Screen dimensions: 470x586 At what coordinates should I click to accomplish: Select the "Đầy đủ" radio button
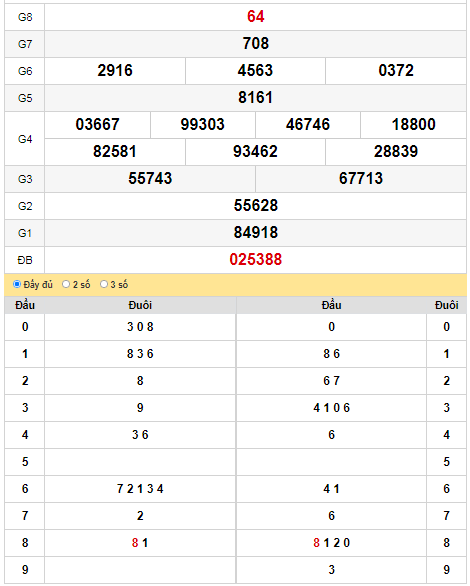coord(17,284)
